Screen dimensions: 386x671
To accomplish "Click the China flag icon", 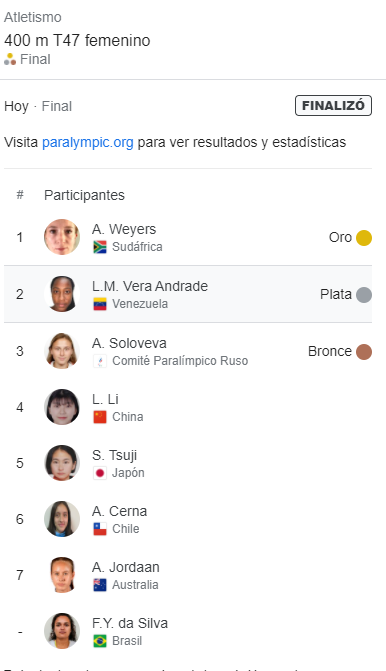I will click(100, 417).
